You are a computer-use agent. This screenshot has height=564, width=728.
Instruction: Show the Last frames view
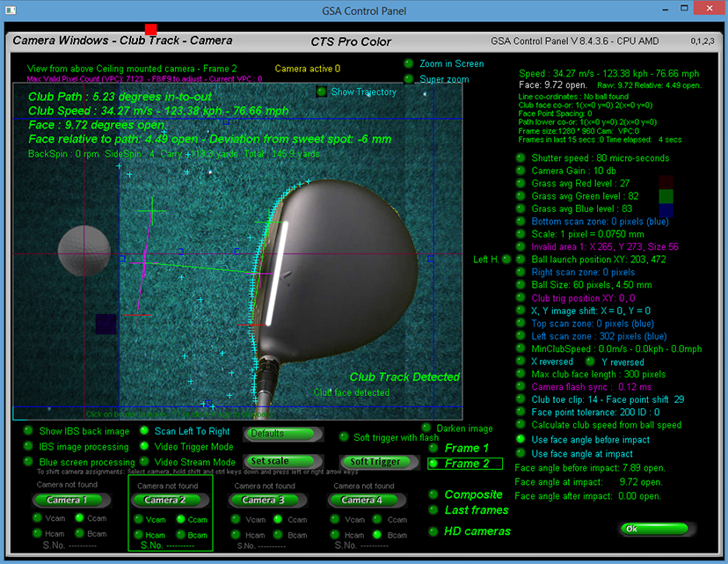[433, 510]
